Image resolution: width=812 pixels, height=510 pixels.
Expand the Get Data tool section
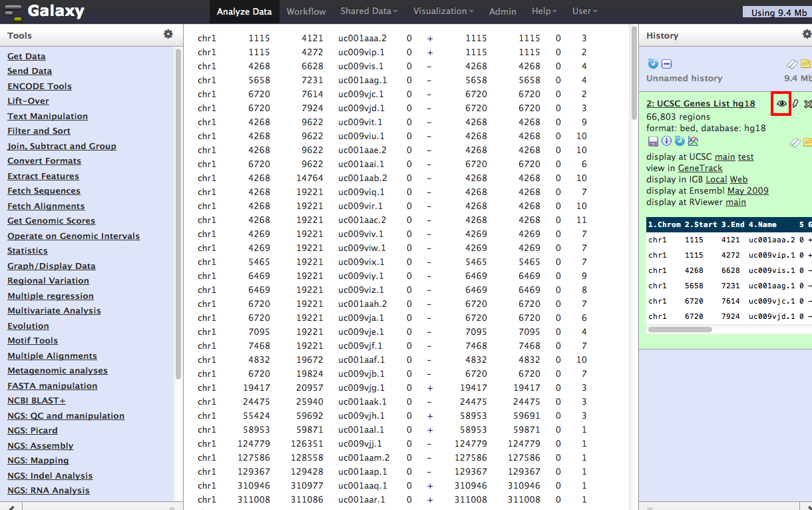(x=27, y=57)
